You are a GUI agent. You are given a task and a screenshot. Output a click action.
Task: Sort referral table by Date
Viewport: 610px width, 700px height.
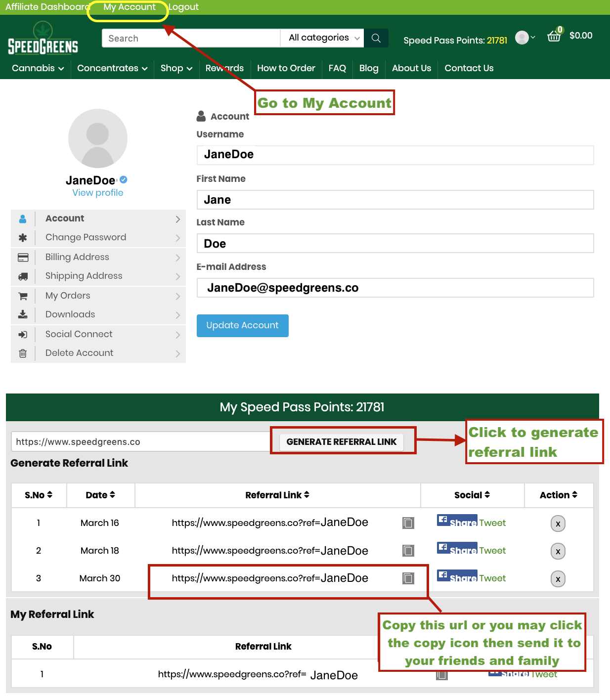pyautogui.click(x=100, y=495)
